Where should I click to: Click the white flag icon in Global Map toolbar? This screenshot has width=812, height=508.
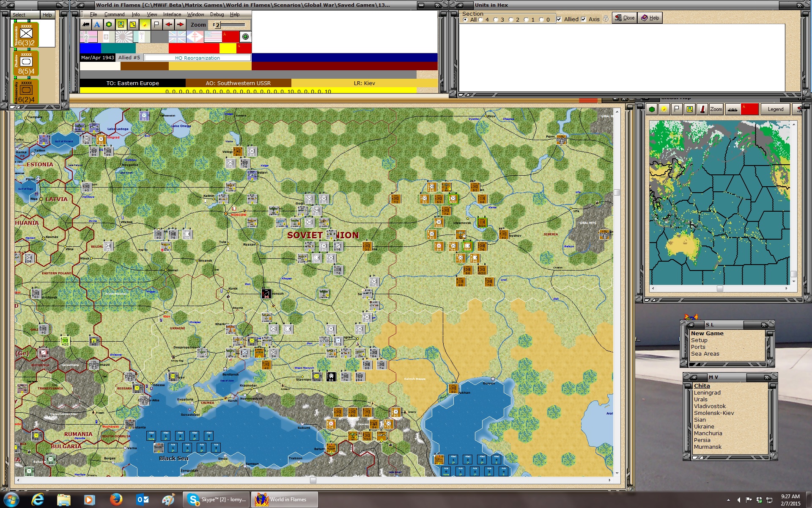[x=677, y=109]
